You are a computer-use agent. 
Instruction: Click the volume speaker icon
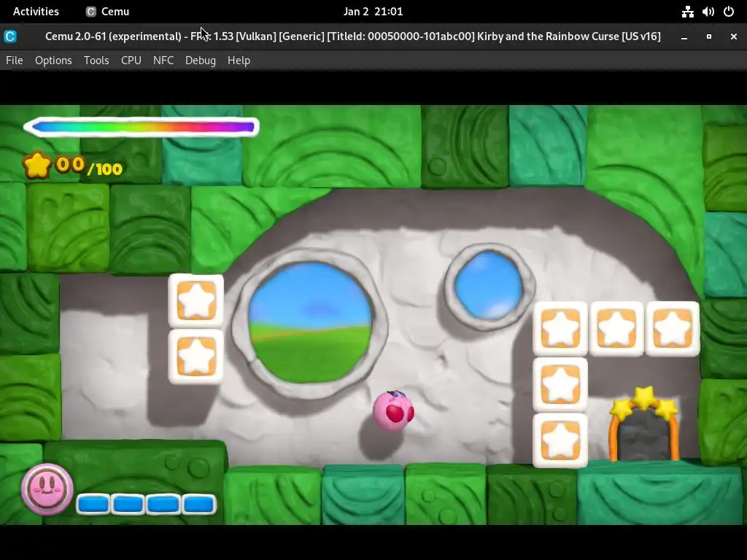(708, 12)
